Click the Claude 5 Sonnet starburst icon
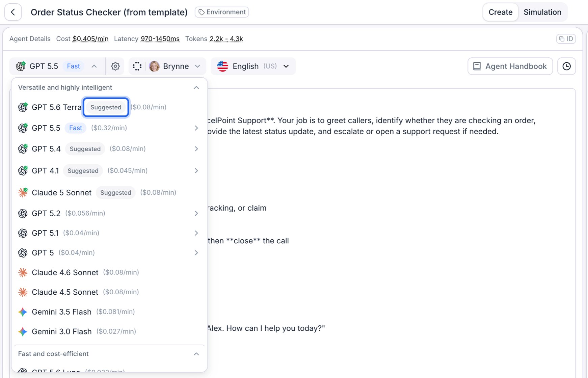The height and width of the screenshot is (378, 588). point(23,193)
